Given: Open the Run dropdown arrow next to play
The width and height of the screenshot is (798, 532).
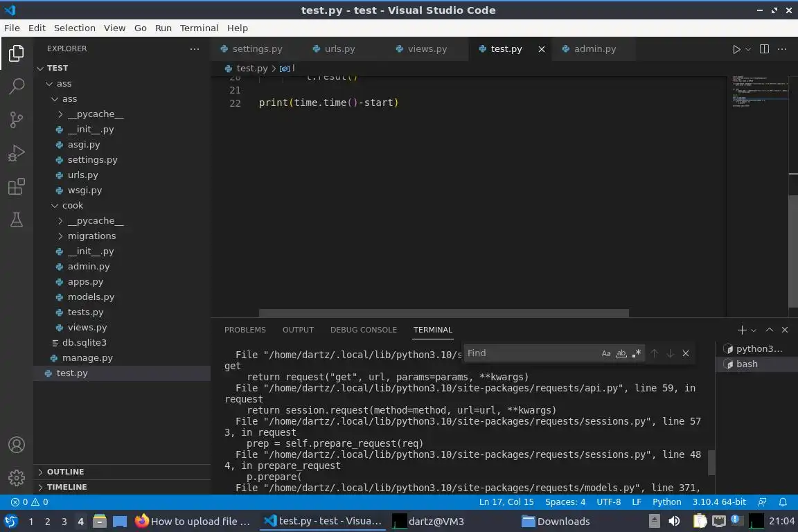Looking at the screenshot, I should [747, 49].
